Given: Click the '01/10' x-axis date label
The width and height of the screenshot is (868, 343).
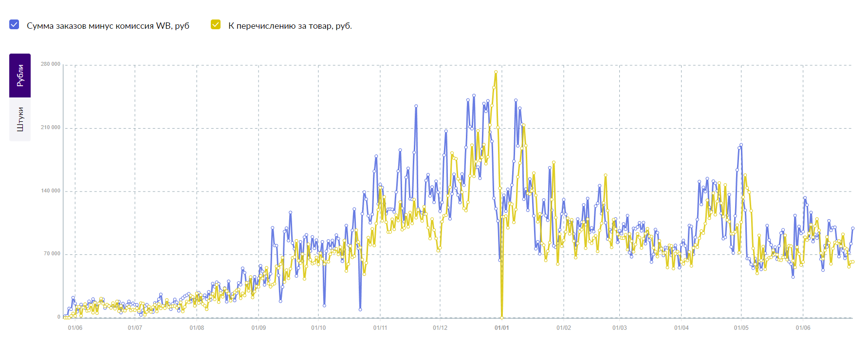Looking at the screenshot, I should tap(318, 328).
